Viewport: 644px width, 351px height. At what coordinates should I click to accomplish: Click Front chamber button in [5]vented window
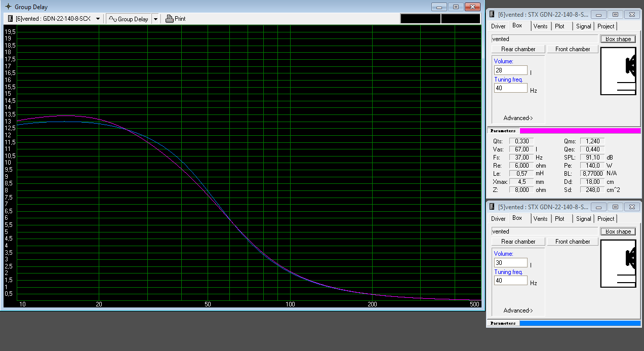[573, 242]
